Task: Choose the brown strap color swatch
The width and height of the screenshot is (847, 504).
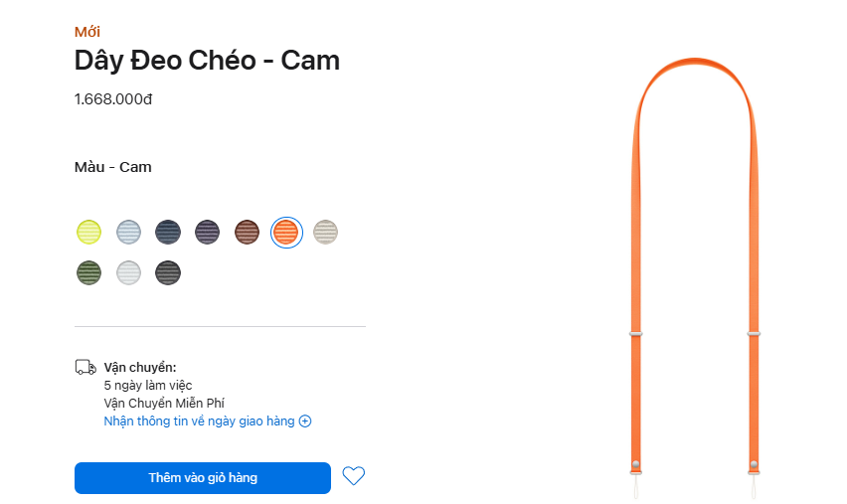Action: tap(247, 232)
